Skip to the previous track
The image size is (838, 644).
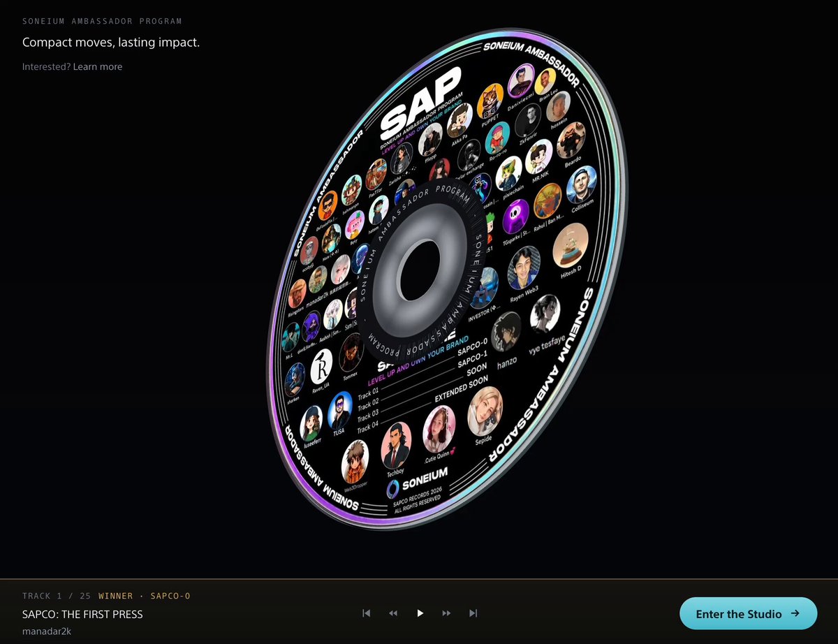click(x=366, y=613)
